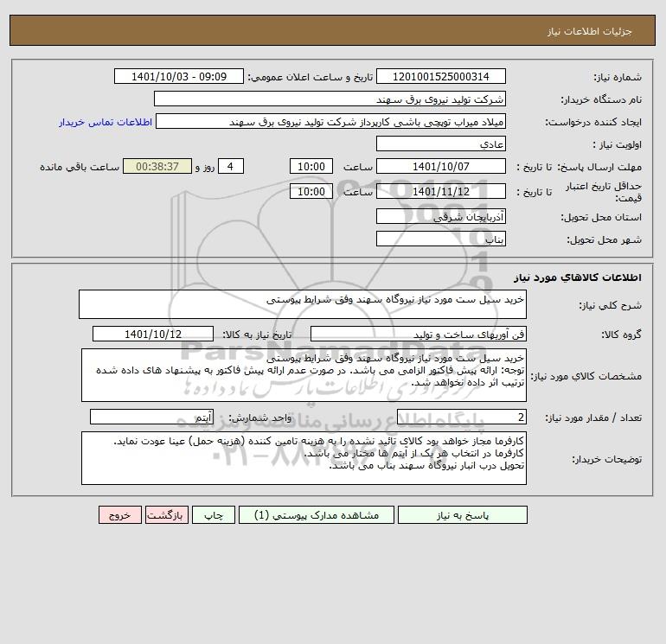The height and width of the screenshot is (644, 666).
Task: Click the 'ایجاد کننده درخواست:' label
Action: [593, 122]
